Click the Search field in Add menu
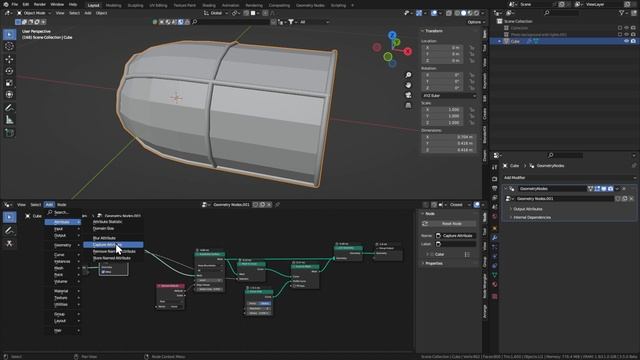 tap(63, 213)
